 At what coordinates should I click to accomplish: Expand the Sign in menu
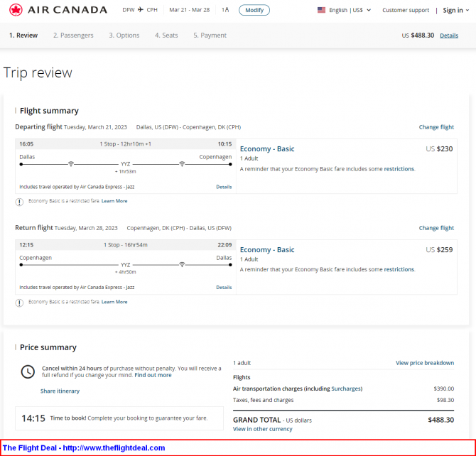coord(455,11)
